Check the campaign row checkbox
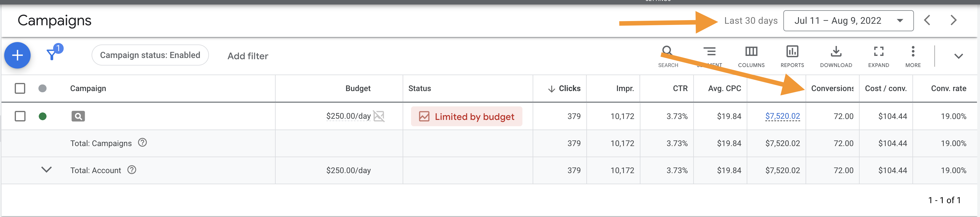 pos(20,116)
